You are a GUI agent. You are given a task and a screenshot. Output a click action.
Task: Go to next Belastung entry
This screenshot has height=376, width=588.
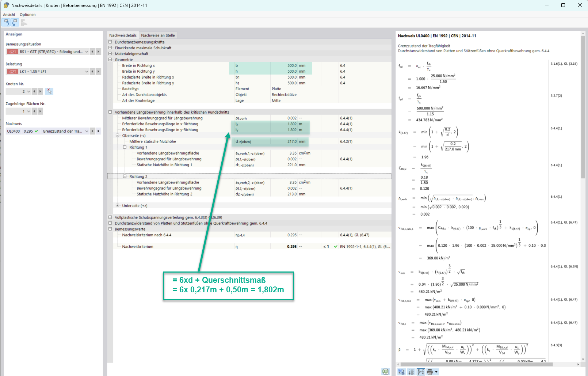(x=98, y=72)
